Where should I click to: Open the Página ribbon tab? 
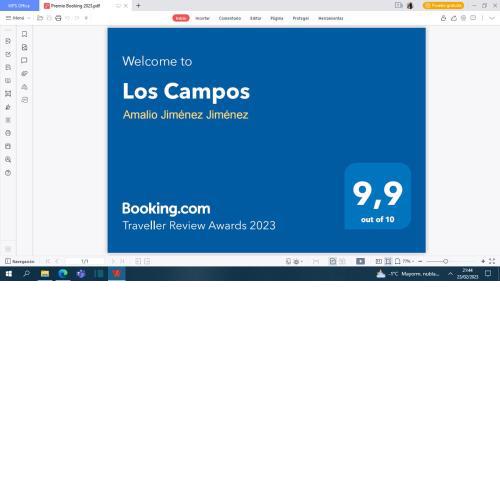pos(277,18)
